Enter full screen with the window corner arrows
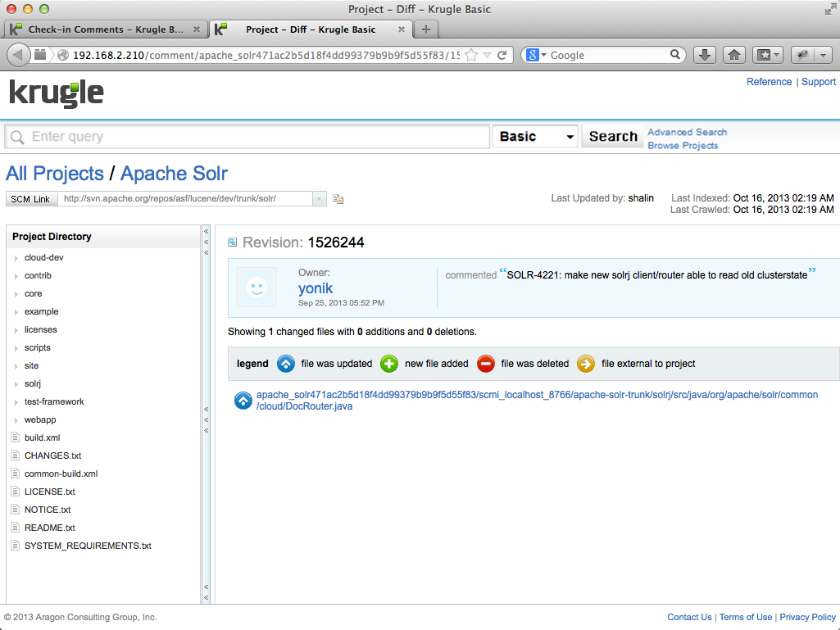This screenshot has height=630, width=840. [x=830, y=9]
